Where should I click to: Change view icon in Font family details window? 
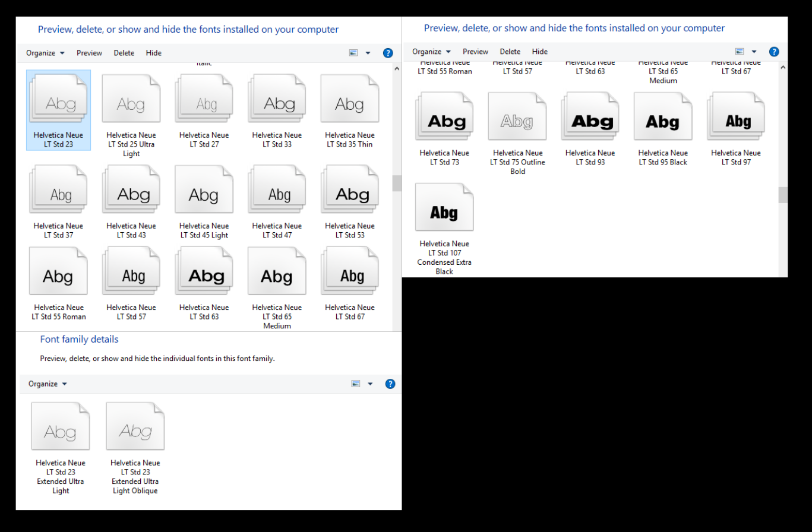pyautogui.click(x=356, y=384)
